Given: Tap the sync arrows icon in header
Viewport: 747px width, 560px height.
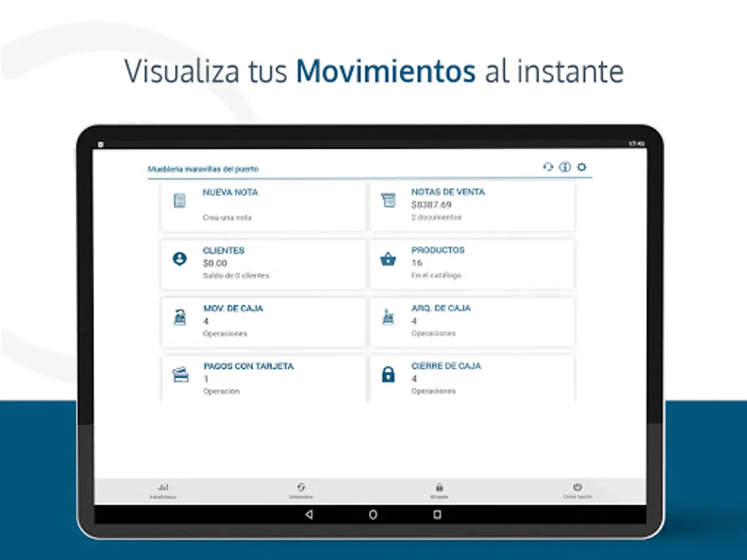Looking at the screenshot, I should (x=548, y=167).
